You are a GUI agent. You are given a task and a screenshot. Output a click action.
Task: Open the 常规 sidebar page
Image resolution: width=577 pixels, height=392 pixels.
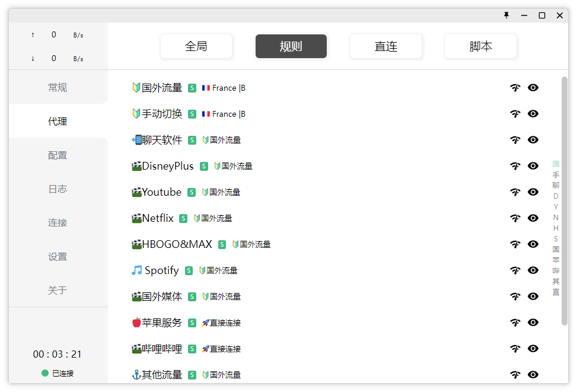[58, 87]
